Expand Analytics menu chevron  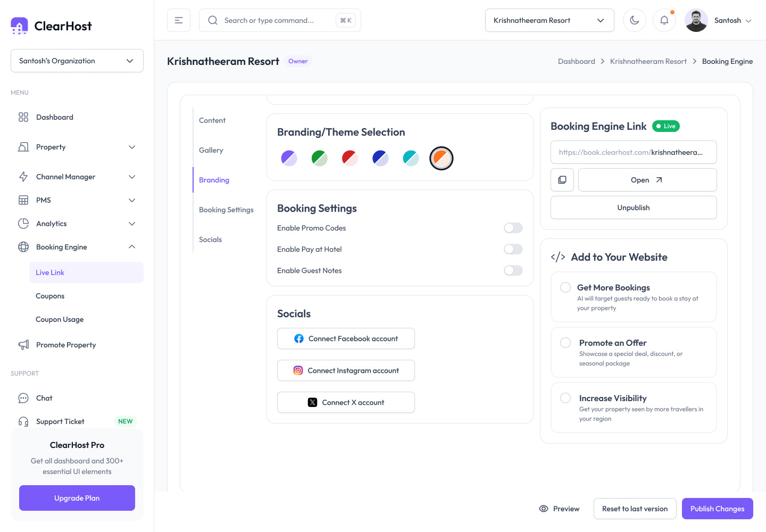click(132, 223)
